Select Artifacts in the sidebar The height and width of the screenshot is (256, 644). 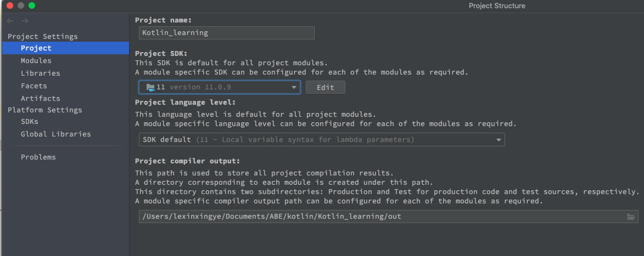point(41,99)
